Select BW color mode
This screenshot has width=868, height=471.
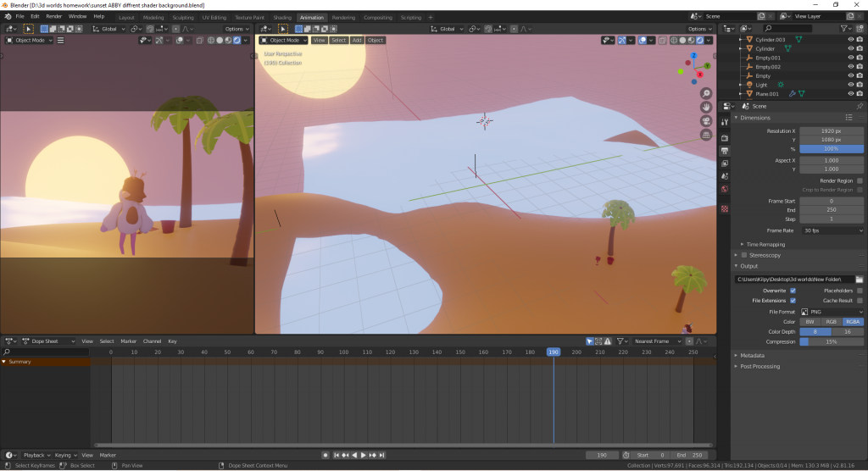pos(810,322)
